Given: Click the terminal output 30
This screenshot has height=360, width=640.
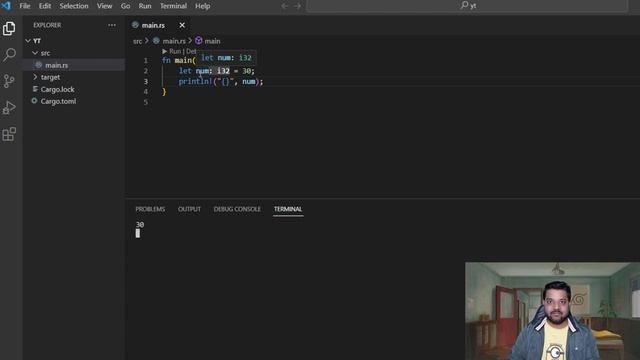Looking at the screenshot, I should tap(140, 224).
